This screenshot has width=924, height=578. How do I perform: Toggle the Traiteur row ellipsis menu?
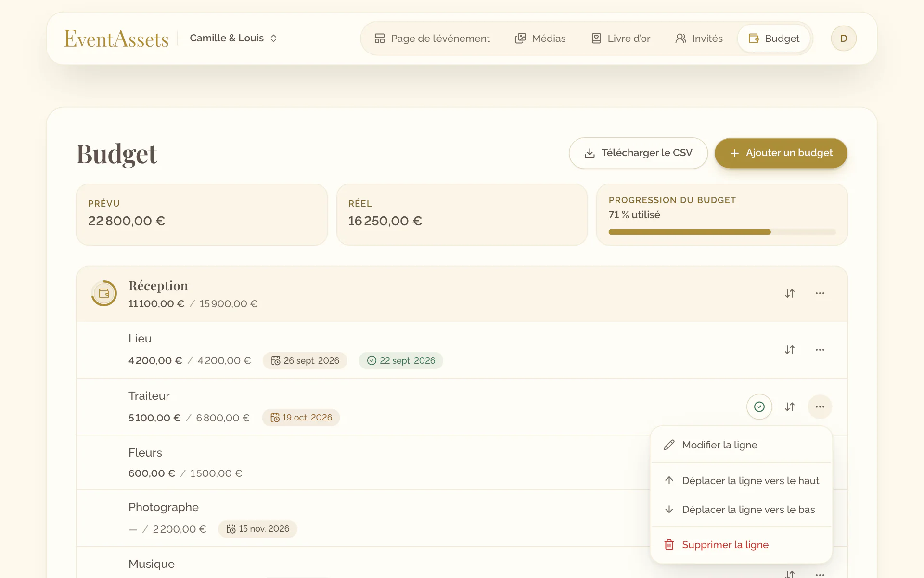[x=820, y=407]
